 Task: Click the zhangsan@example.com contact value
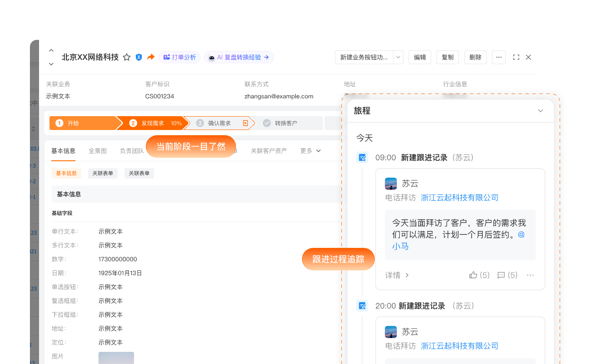[279, 96]
